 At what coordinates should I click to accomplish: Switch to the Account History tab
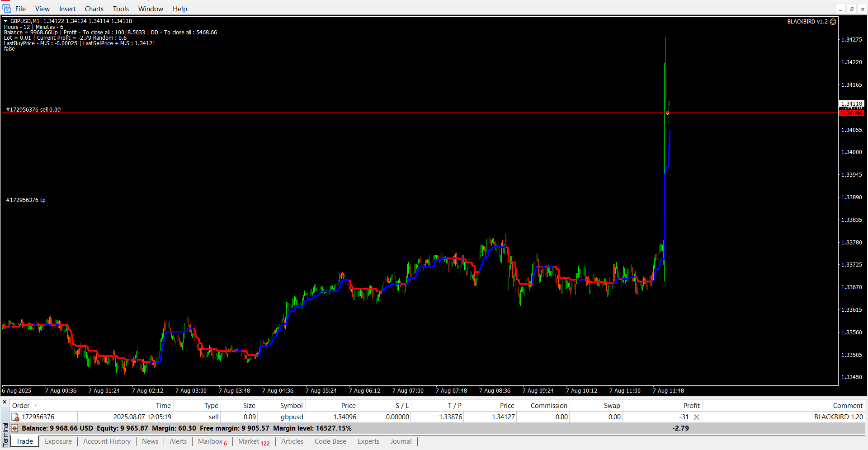(x=107, y=441)
